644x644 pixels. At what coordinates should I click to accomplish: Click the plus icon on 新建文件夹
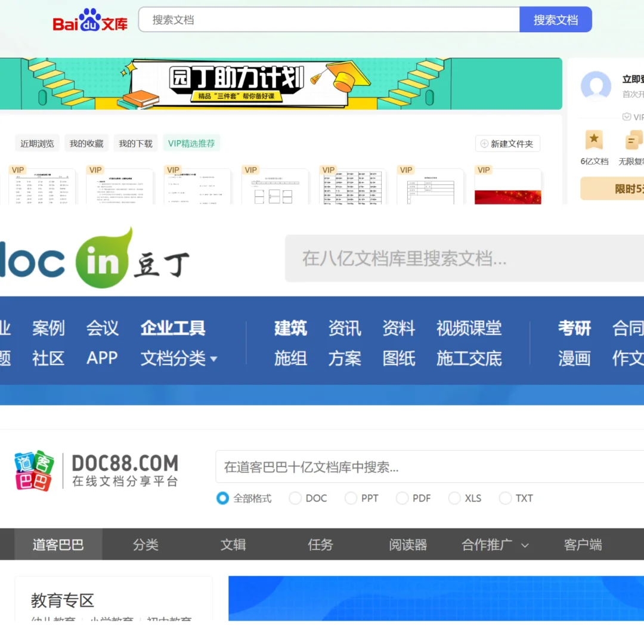pyautogui.click(x=483, y=143)
